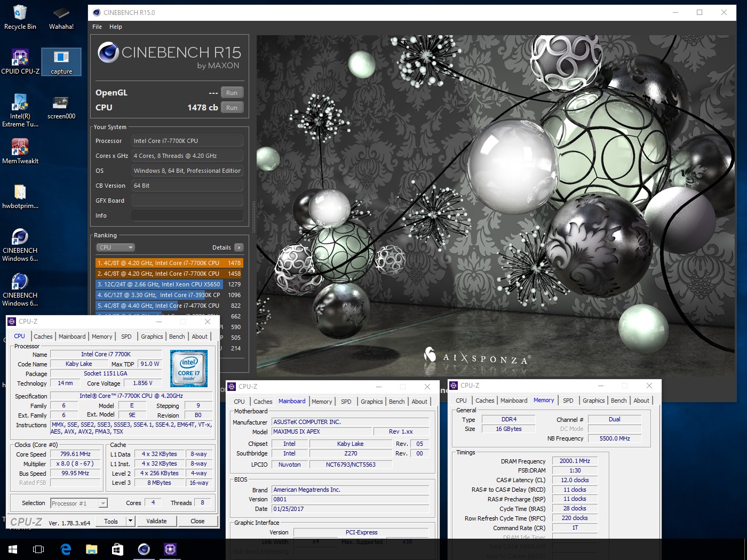This screenshot has height=560, width=747.
Task: Open first CINEBENCH Windows 64 shortcut
Action: [20, 245]
